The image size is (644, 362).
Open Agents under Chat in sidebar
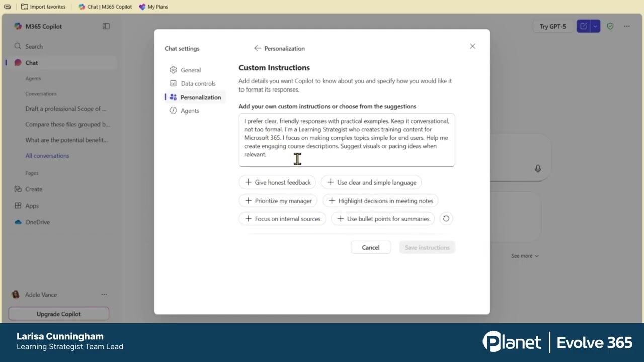(x=33, y=79)
